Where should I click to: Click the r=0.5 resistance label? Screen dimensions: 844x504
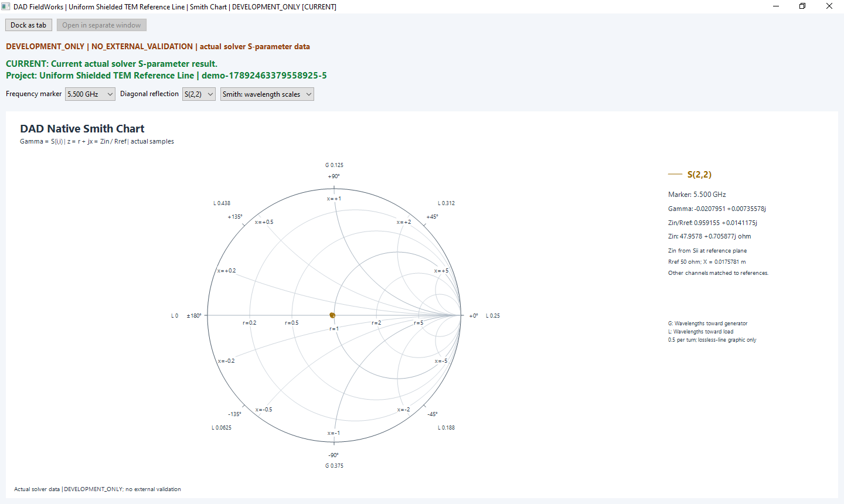click(292, 323)
